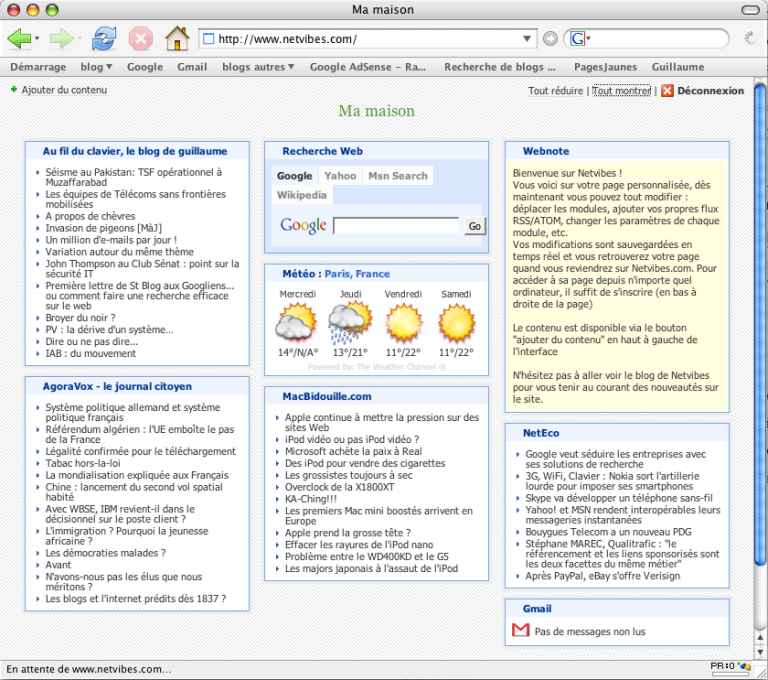Screen dimensions: 768x680
Task: Click the Go button in Recherche Web
Action: [475, 226]
